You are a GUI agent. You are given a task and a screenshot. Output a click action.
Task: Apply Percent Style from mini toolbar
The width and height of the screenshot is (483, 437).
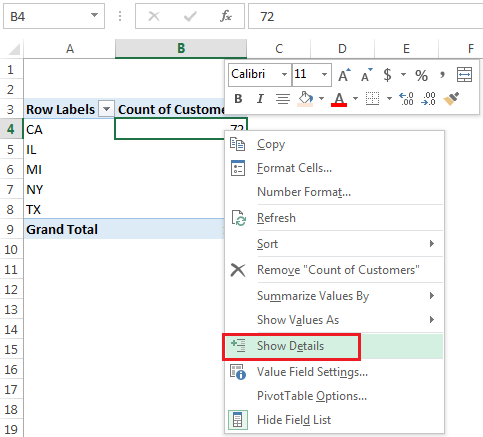pyautogui.click(x=421, y=75)
